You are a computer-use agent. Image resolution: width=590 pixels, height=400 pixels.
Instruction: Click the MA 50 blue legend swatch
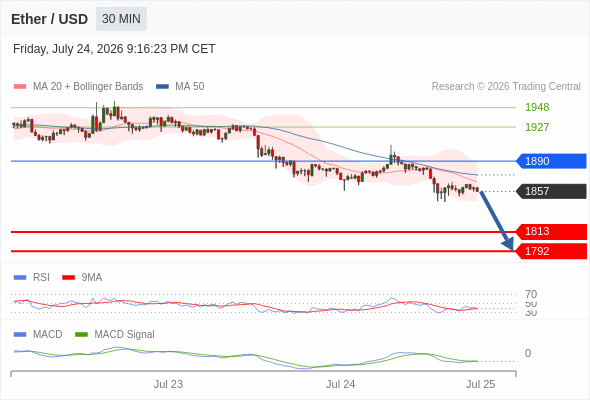162,87
